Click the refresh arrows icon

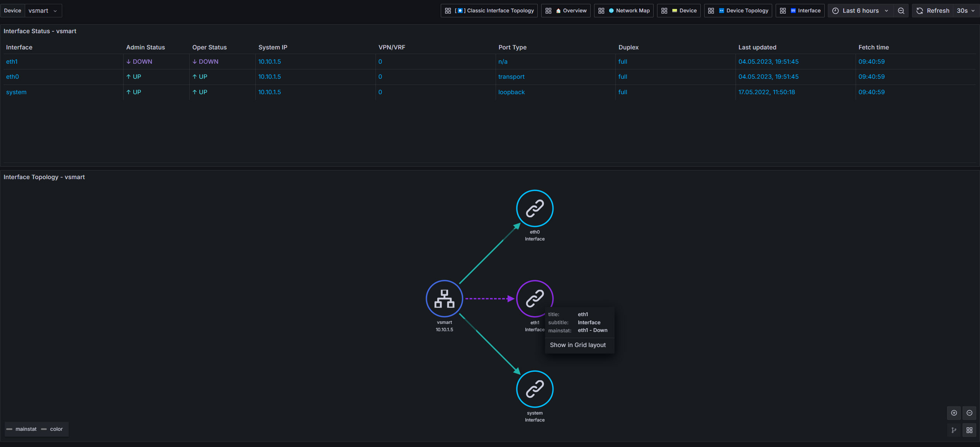(x=920, y=11)
